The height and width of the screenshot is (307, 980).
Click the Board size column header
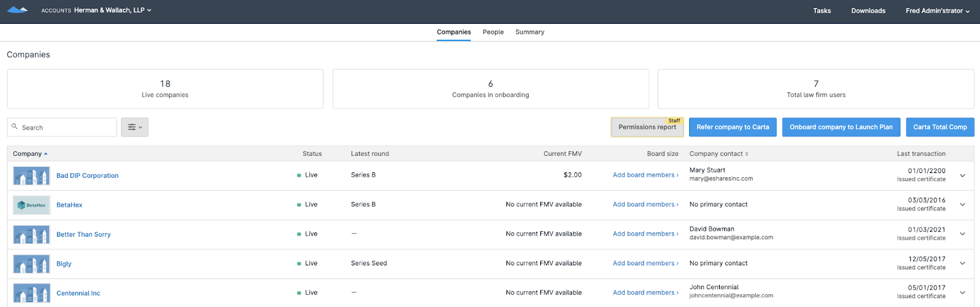click(663, 154)
